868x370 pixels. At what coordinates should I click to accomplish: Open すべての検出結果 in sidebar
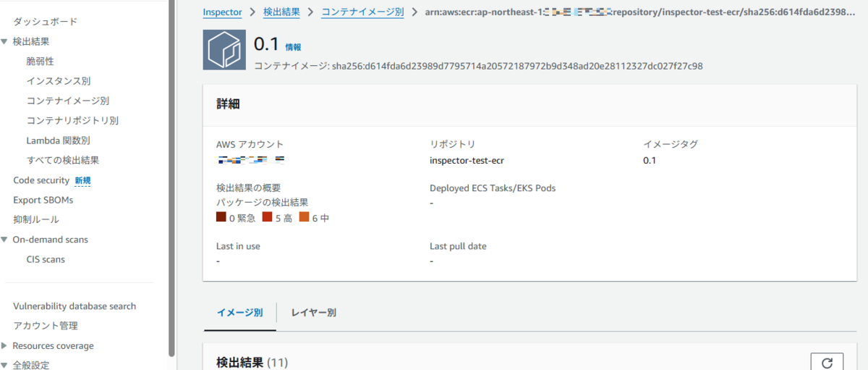63,160
